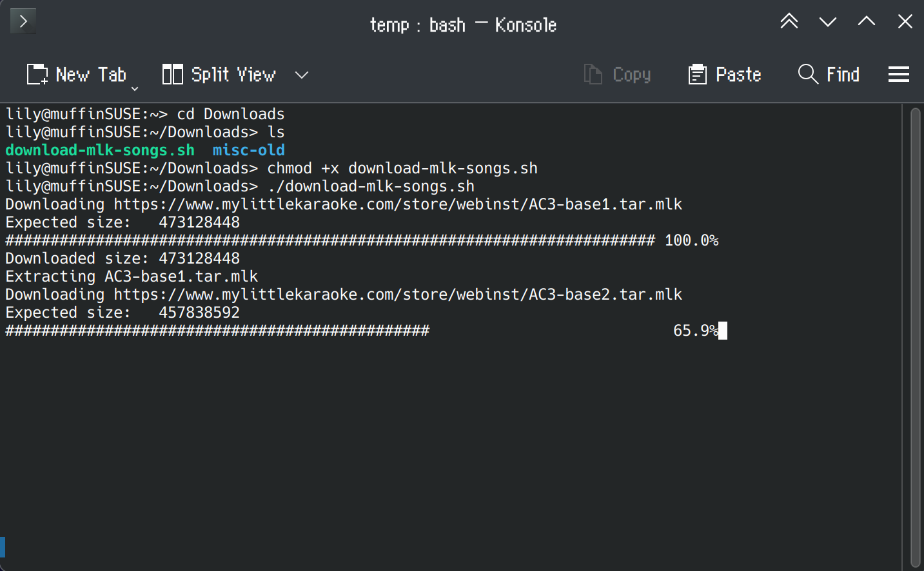
Task: Click the Split View button
Action: (x=219, y=75)
